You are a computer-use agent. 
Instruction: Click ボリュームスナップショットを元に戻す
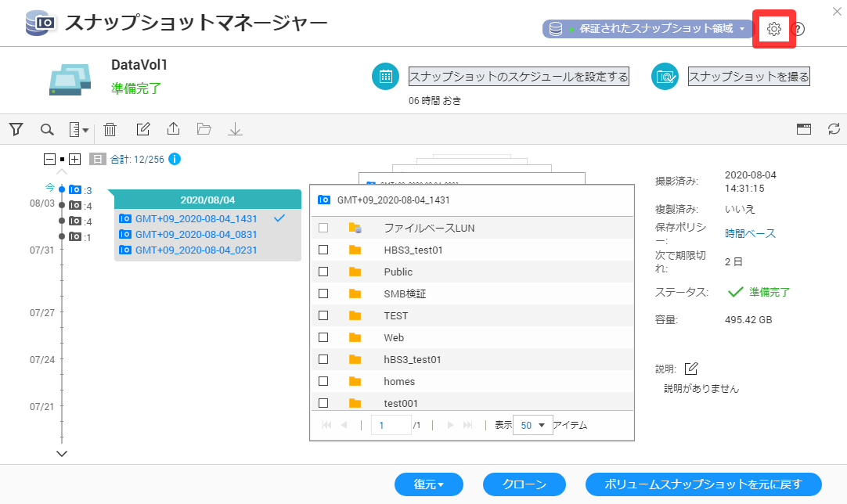[703, 484]
